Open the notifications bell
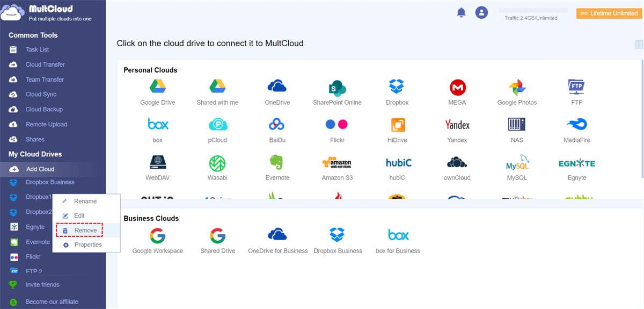The image size is (644, 309). click(461, 12)
